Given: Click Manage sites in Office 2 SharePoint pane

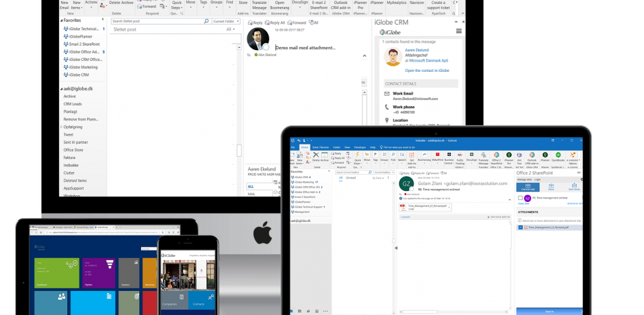Looking at the screenshot, I should (525, 179).
